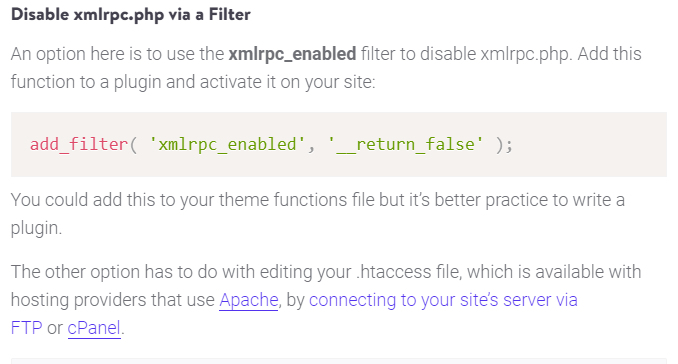
Task: Click the "Disable xmlrpc.php via a Filter" heading
Action: pos(131,15)
